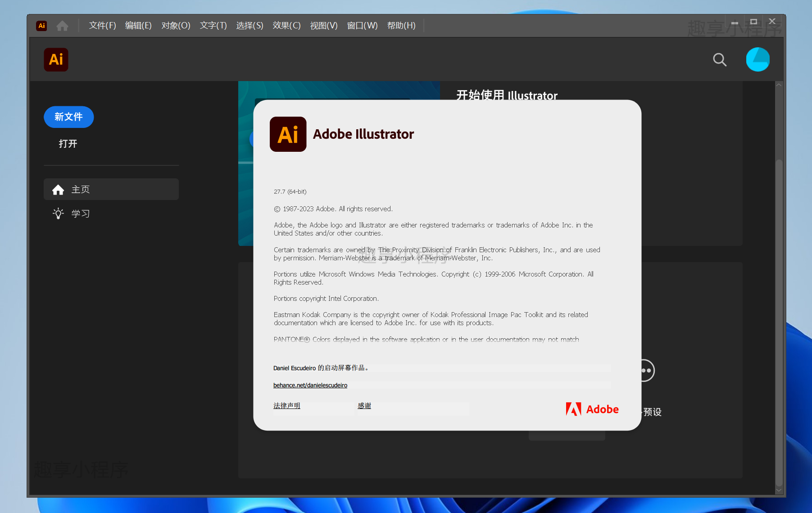
Task: Open the 法律声明 link
Action: [x=287, y=405]
